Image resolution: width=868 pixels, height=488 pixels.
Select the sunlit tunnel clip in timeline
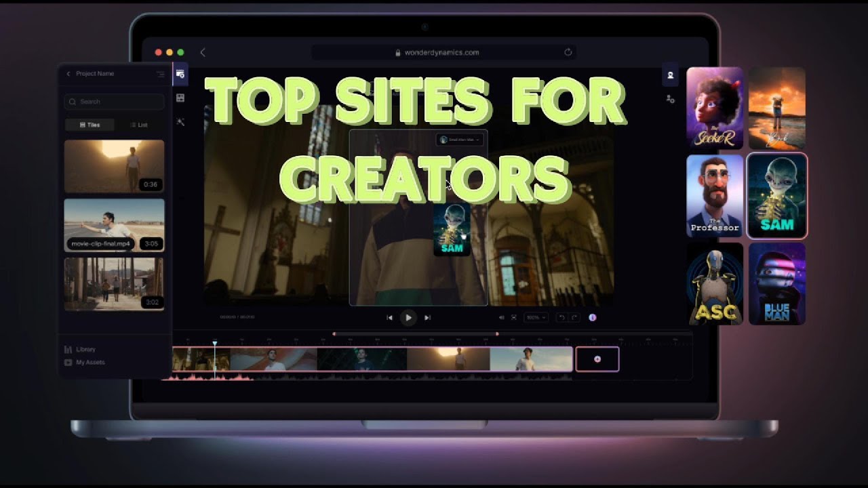(x=448, y=359)
